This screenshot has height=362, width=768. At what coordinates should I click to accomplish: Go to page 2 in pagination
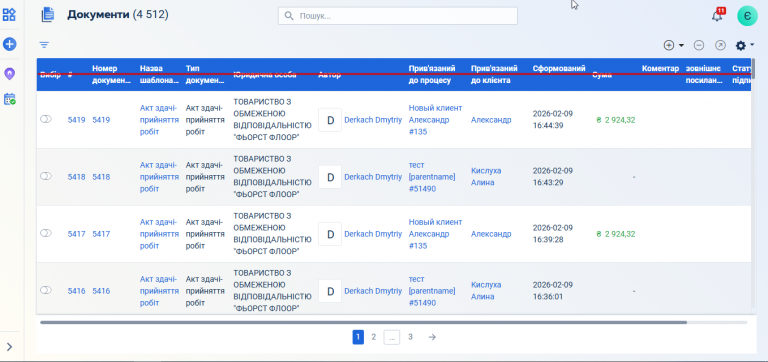374,337
